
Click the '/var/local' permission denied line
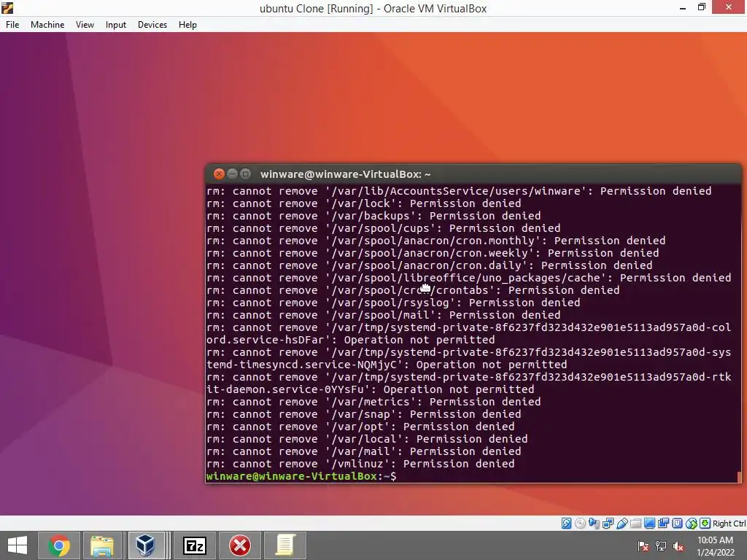click(x=368, y=439)
